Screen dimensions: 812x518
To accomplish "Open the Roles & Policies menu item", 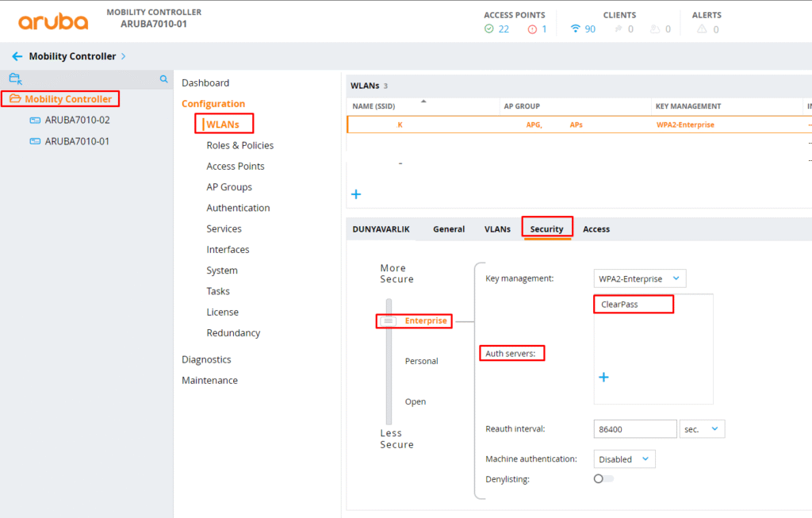I will click(239, 145).
